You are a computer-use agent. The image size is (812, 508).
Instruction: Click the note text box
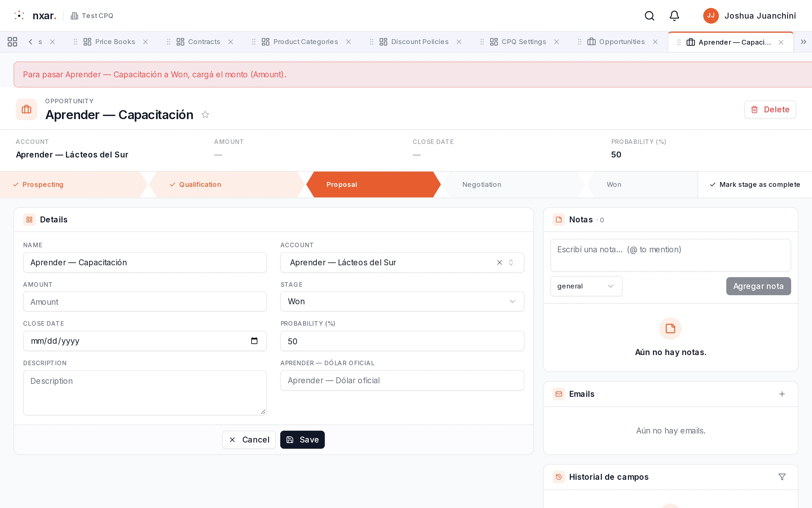[670, 255]
